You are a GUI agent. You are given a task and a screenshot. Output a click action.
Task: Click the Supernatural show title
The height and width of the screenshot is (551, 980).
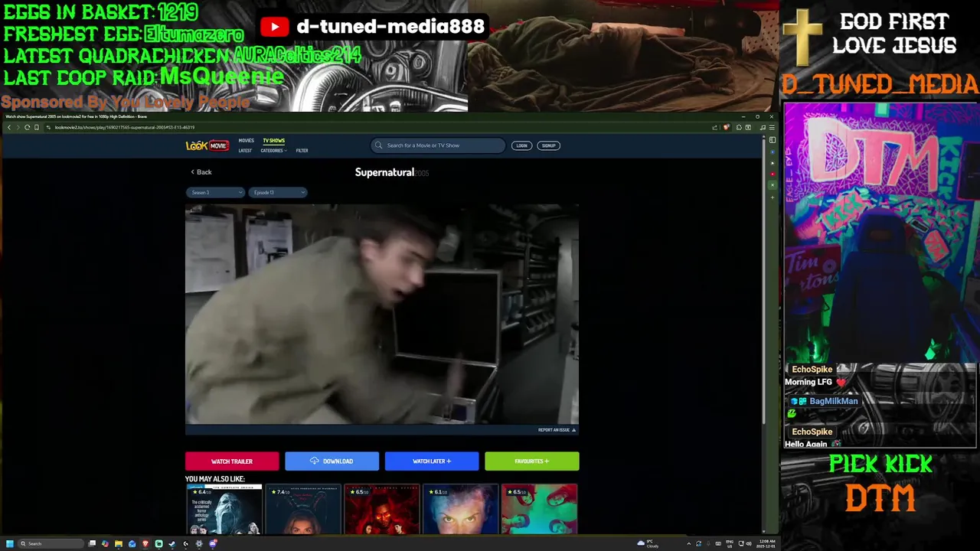(x=384, y=173)
